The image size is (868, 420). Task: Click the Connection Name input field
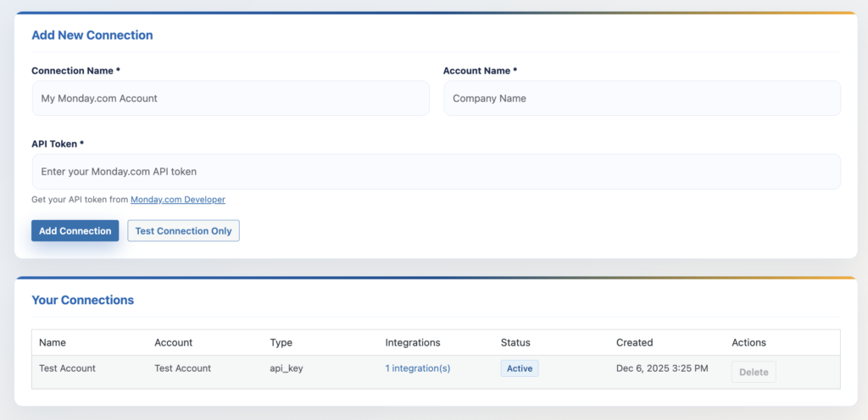[230, 98]
